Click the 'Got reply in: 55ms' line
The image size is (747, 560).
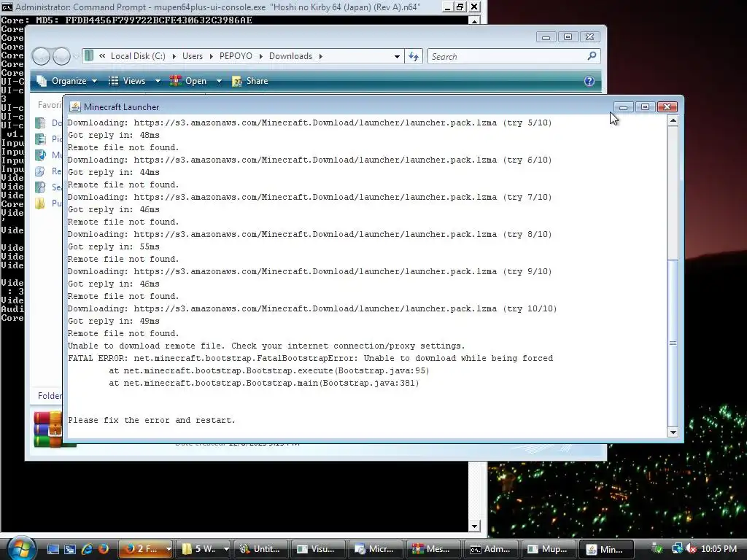(113, 246)
